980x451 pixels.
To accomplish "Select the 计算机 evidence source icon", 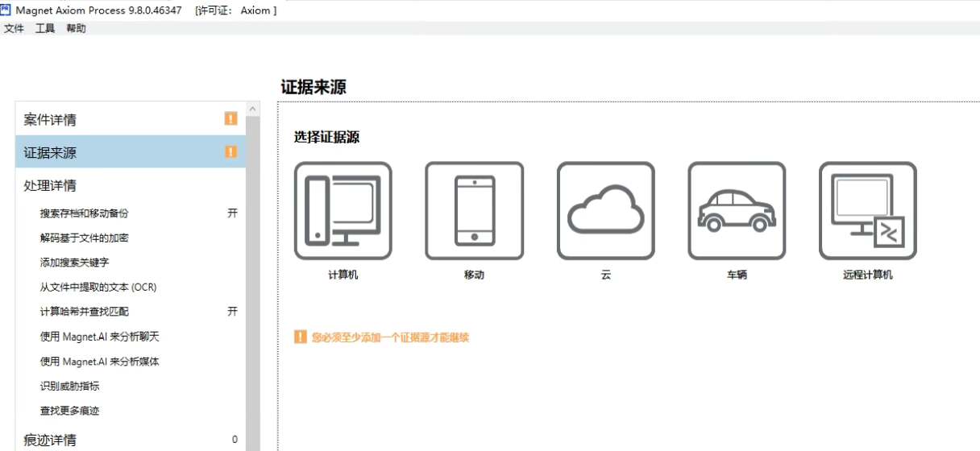I will (x=343, y=211).
